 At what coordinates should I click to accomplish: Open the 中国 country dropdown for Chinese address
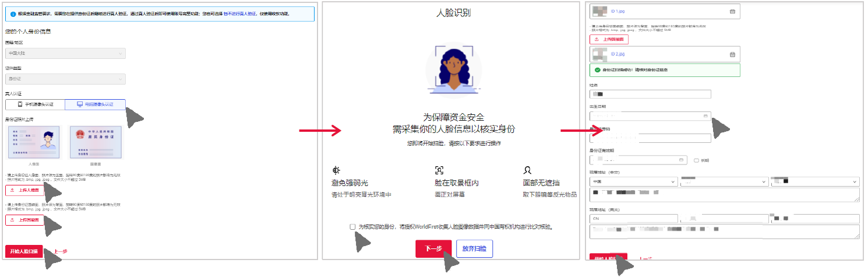point(634,183)
